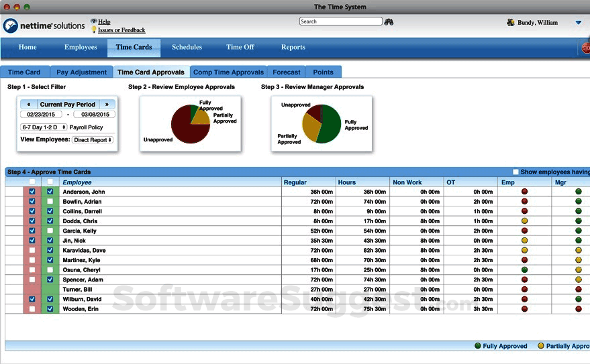
Task: Go to previous pay period arrow
Action: pyautogui.click(x=28, y=105)
